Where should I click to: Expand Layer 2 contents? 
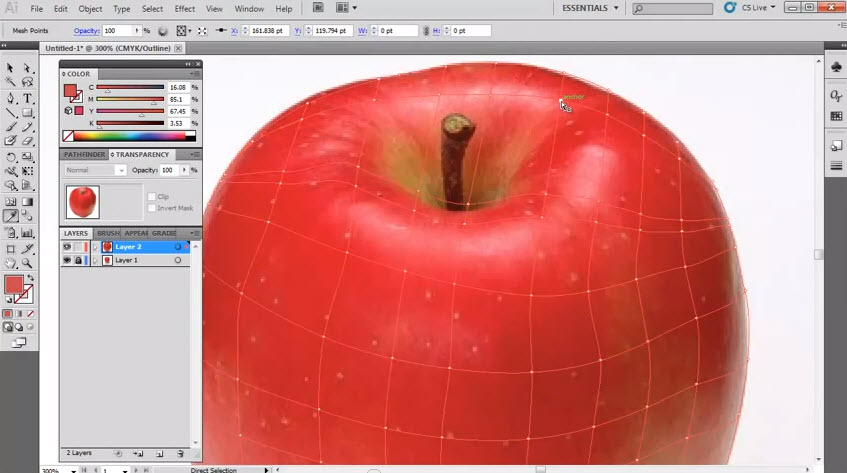pos(96,247)
